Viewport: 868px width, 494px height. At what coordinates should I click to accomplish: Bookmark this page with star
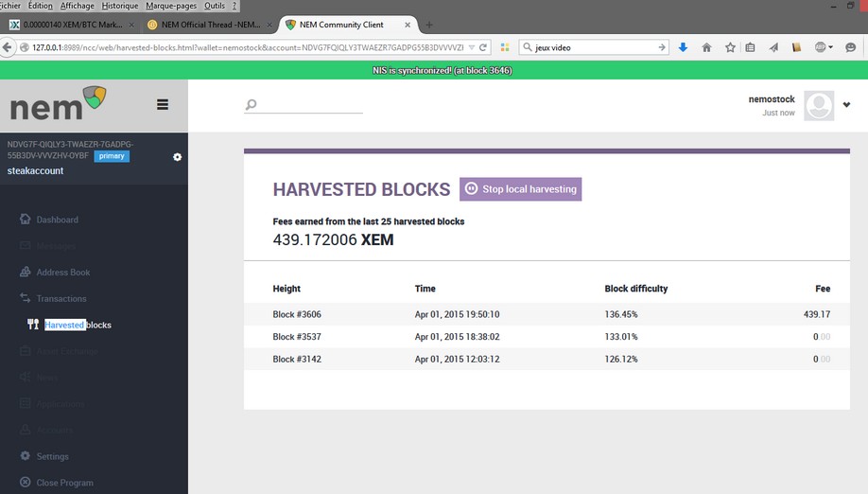(730, 47)
